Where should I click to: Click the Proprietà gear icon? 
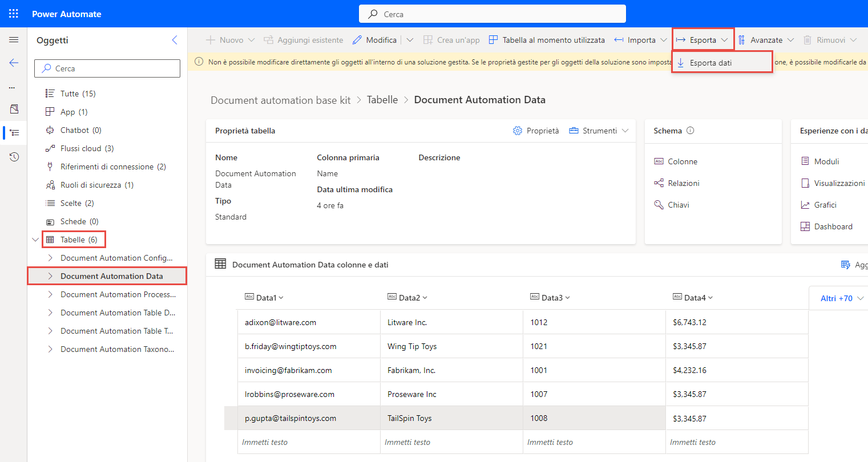(518, 131)
